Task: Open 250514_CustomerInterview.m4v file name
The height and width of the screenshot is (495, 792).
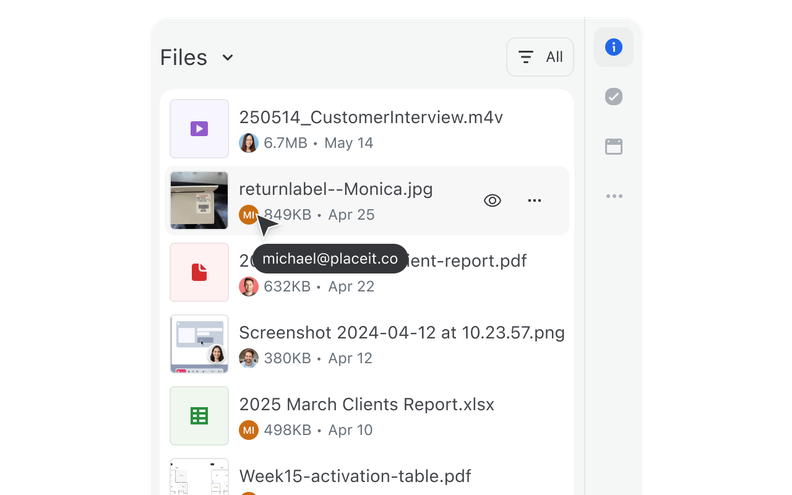Action: coord(371,117)
